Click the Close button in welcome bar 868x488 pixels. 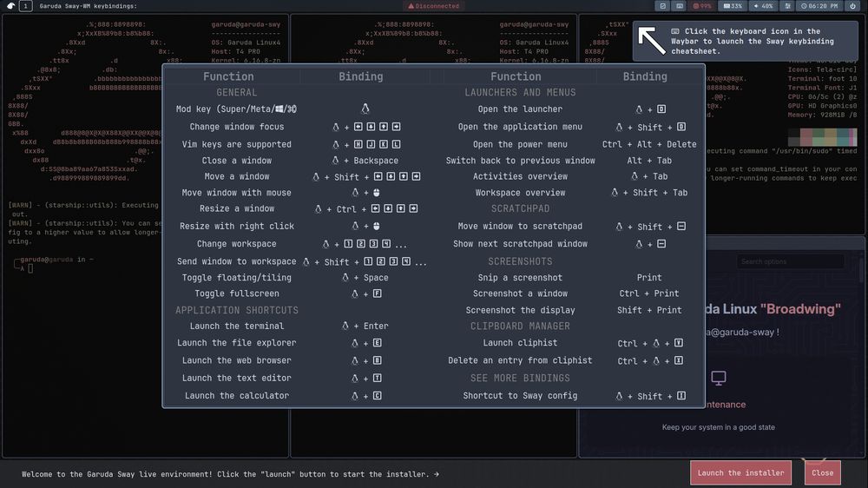pos(823,473)
